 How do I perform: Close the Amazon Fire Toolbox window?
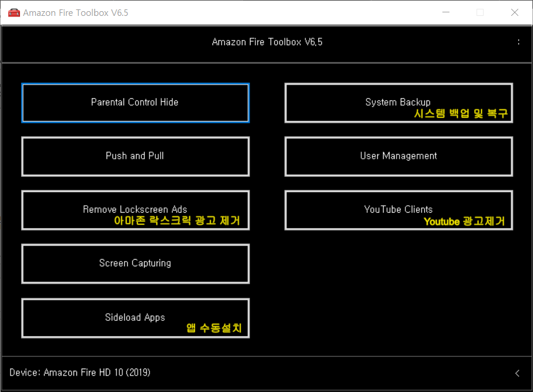tap(515, 12)
